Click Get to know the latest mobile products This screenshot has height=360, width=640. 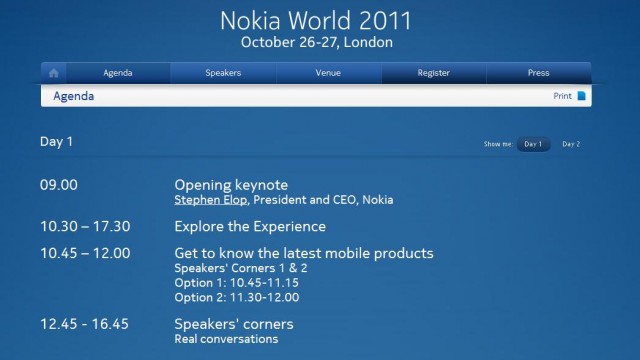[304, 253]
